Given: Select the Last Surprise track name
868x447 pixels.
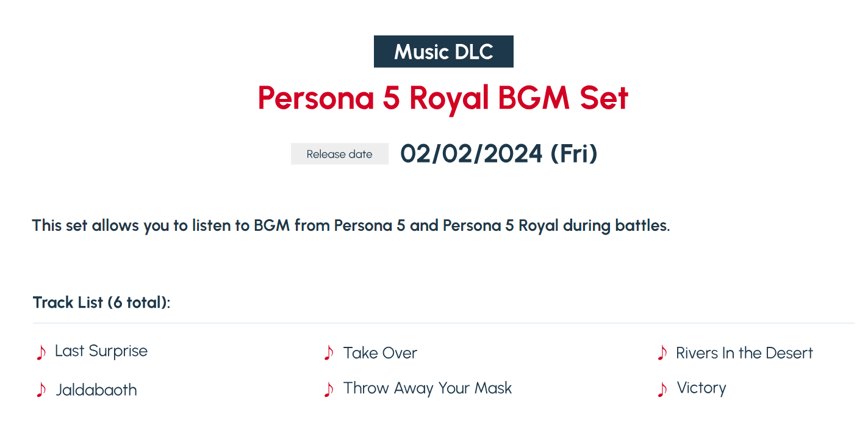Looking at the screenshot, I should (101, 351).
